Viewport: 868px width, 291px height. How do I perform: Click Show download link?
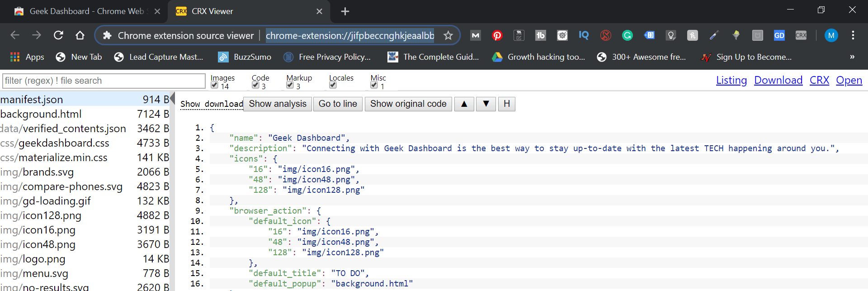click(x=212, y=104)
